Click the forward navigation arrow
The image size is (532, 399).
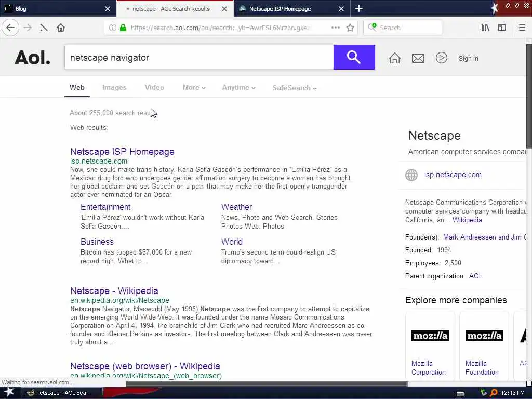coord(28,28)
